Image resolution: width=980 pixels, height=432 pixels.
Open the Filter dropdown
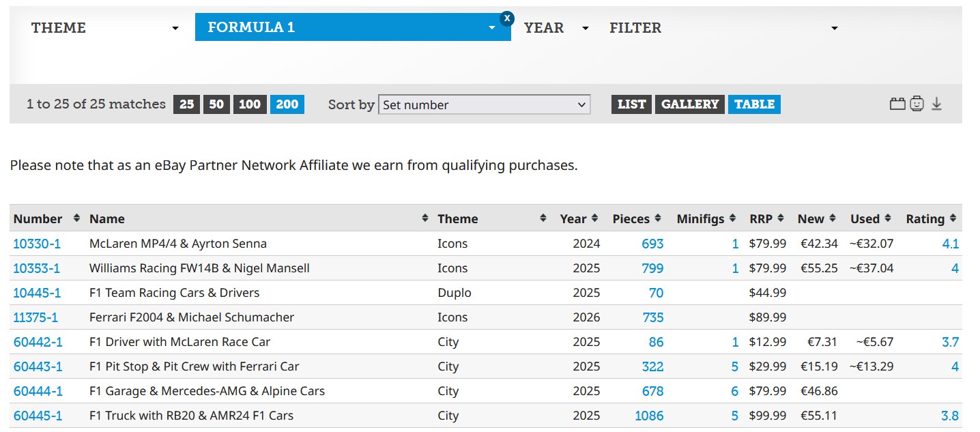(723, 28)
